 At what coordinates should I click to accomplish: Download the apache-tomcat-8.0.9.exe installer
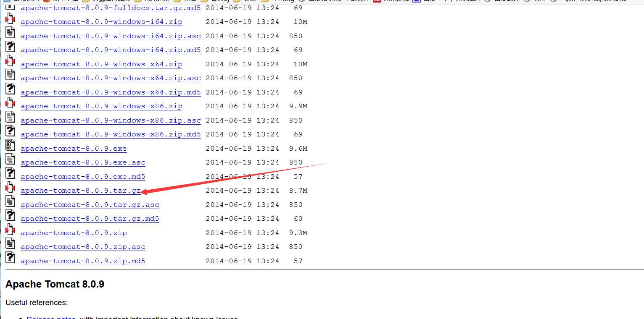pyautogui.click(x=74, y=149)
